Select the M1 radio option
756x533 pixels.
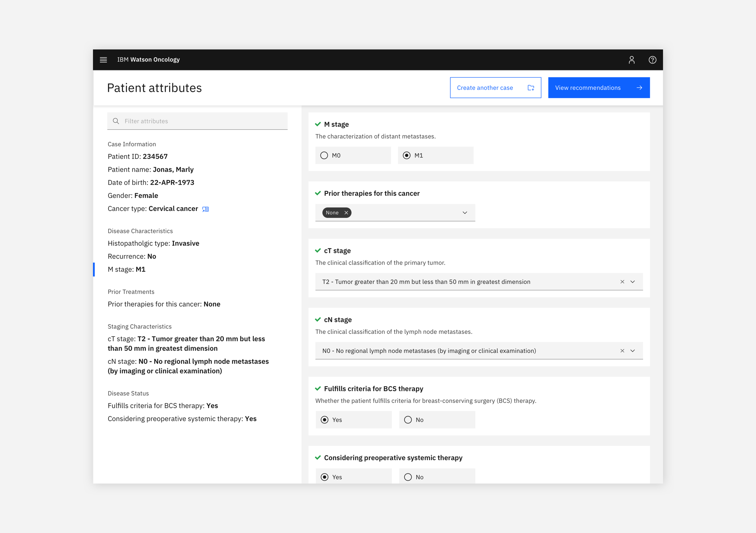[x=436, y=156]
